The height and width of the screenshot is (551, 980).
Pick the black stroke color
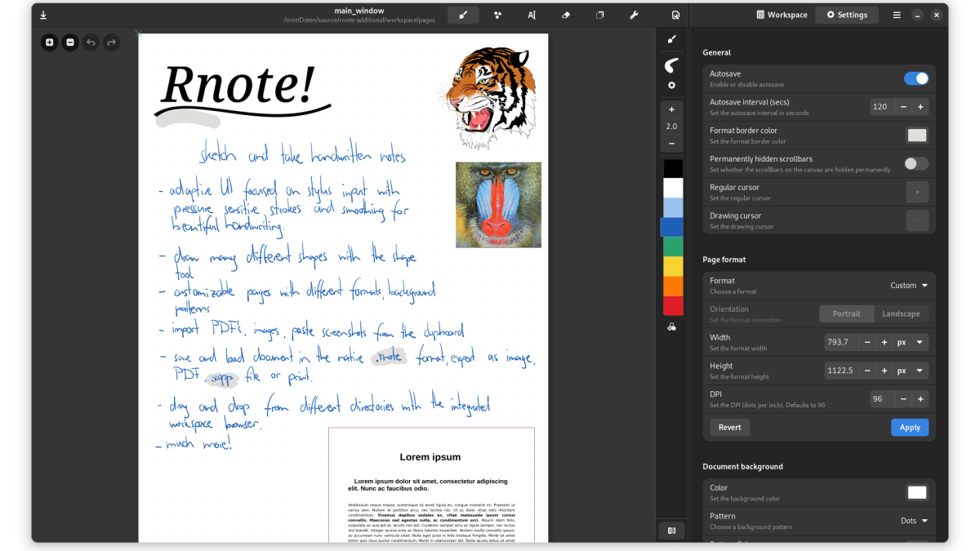coord(672,169)
